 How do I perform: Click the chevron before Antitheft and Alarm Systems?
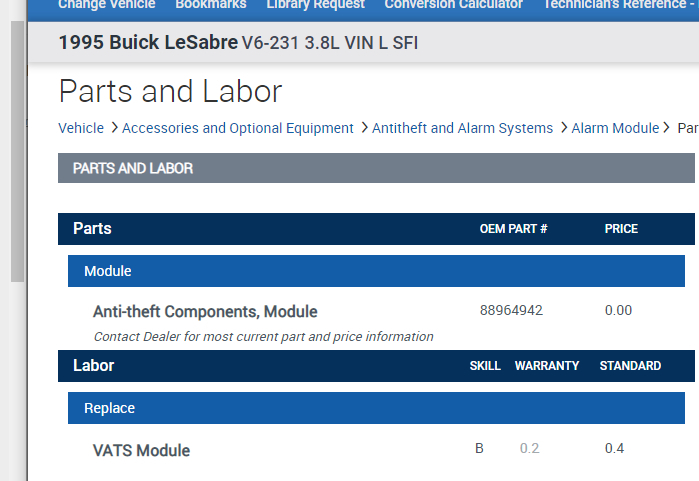(363, 128)
